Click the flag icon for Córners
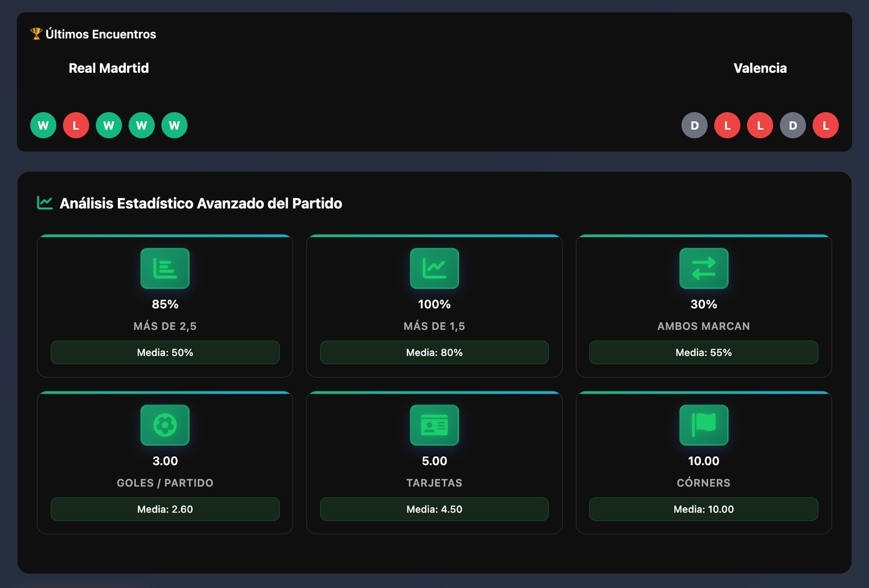 click(703, 425)
